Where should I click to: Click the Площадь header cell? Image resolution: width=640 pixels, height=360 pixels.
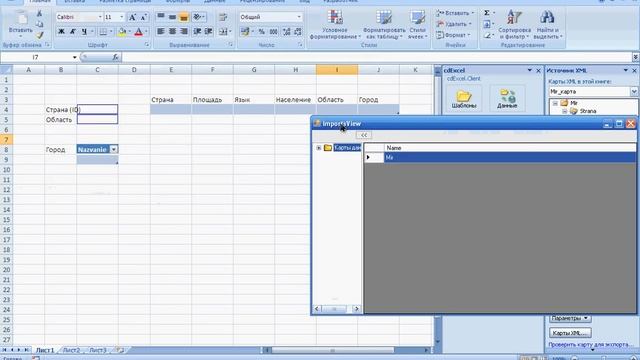click(x=212, y=100)
